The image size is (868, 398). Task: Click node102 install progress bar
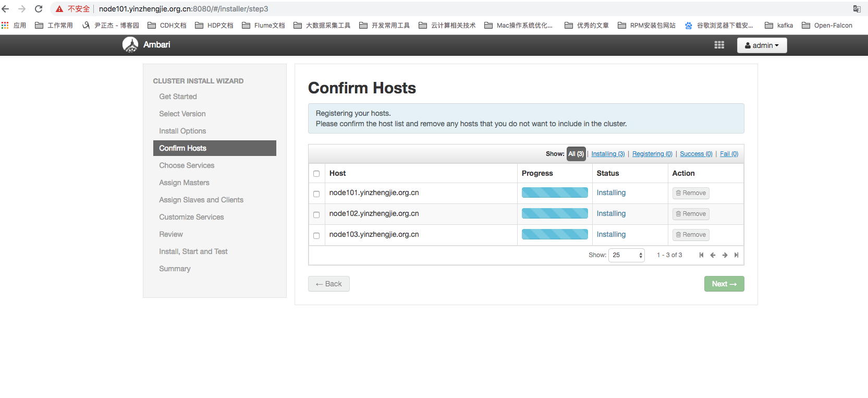coord(555,213)
